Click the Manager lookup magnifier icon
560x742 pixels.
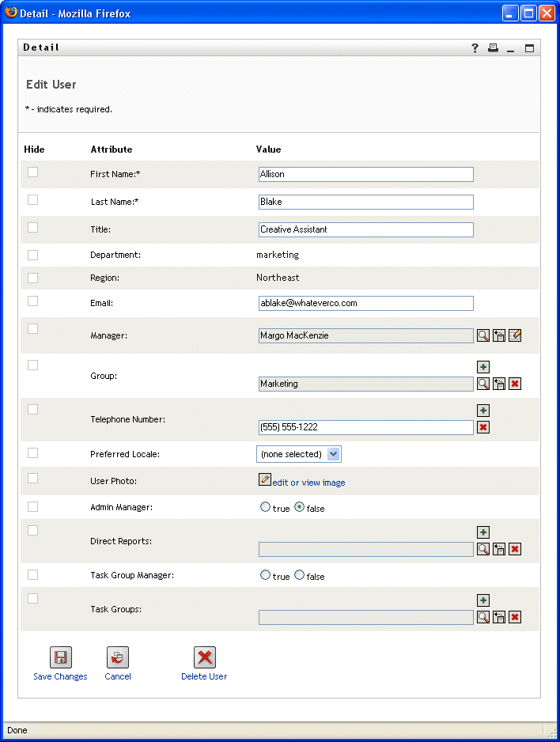tap(482, 335)
